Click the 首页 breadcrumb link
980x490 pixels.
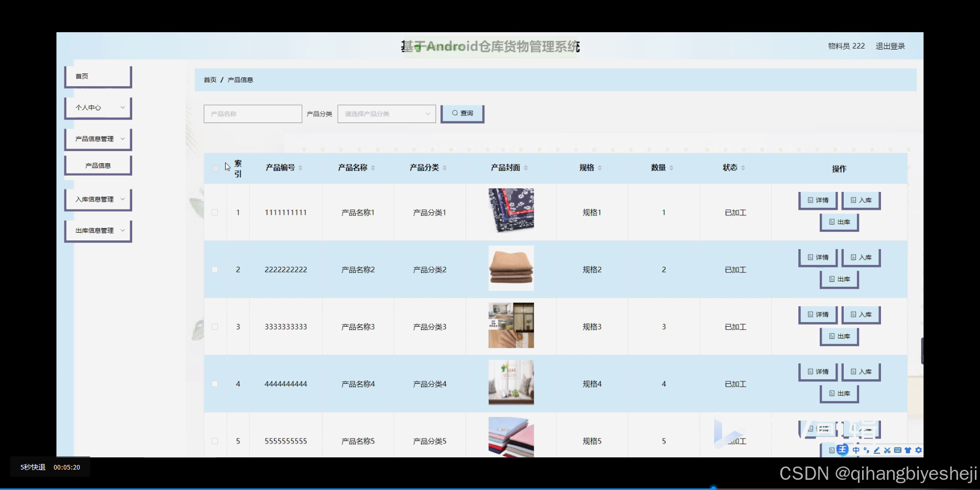click(x=210, y=80)
